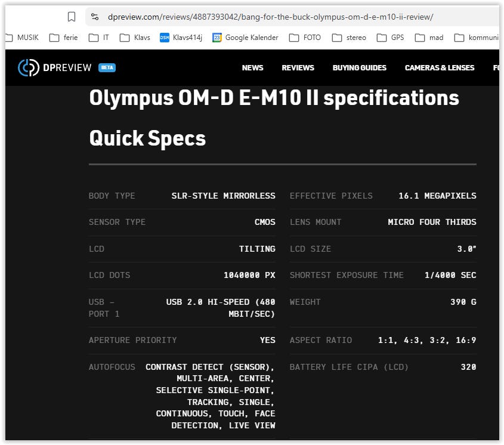Open the Klavs414j bookmark

pyautogui.click(x=181, y=38)
